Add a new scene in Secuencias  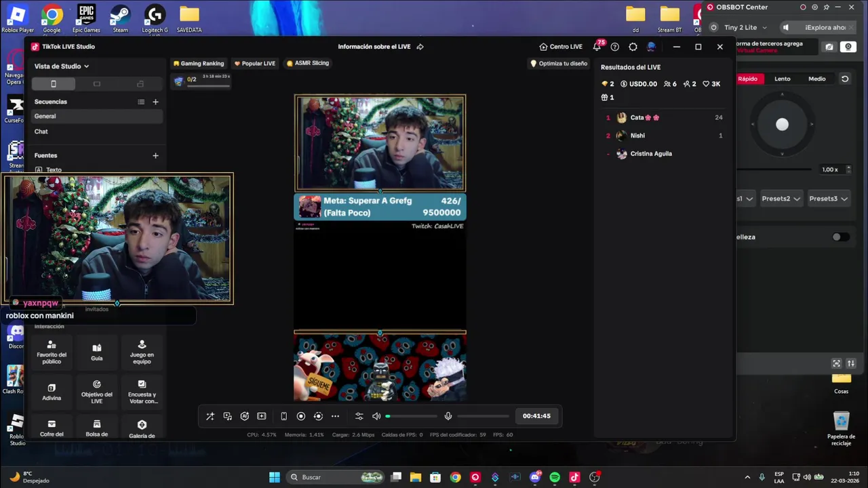click(155, 102)
